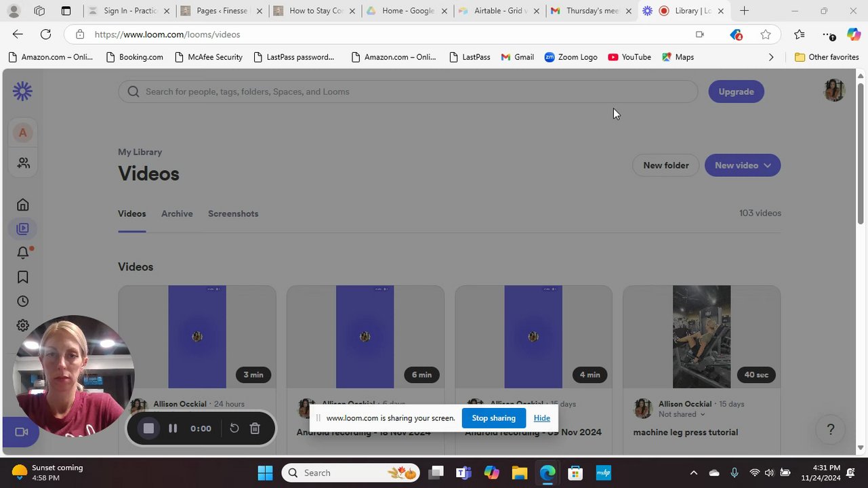Pause the Loom recording
The width and height of the screenshot is (868, 488).
click(173, 428)
